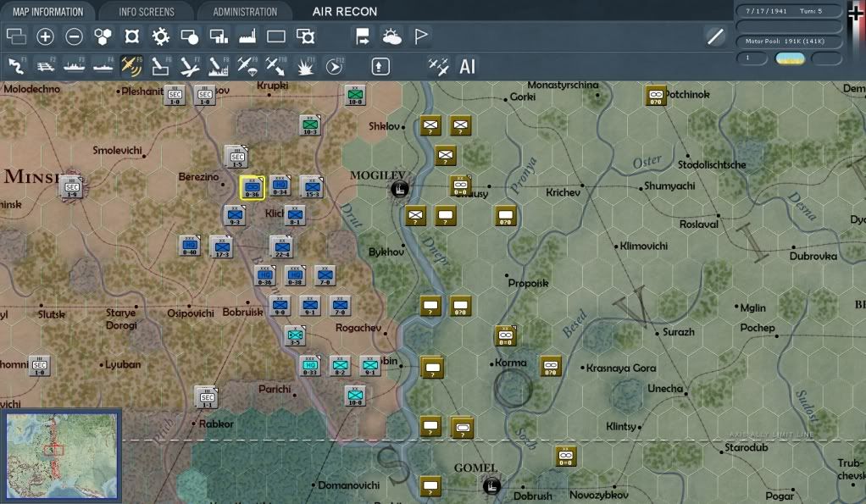Click the Mogilev city factory icon
Image resolution: width=866 pixels, height=504 pixels.
coord(399,190)
